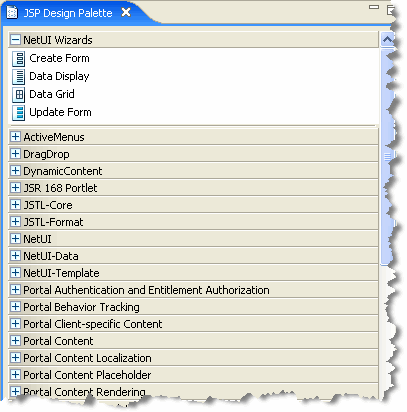Click the Update Form wizard icon
This screenshot has height=412, width=407.
coord(19,113)
